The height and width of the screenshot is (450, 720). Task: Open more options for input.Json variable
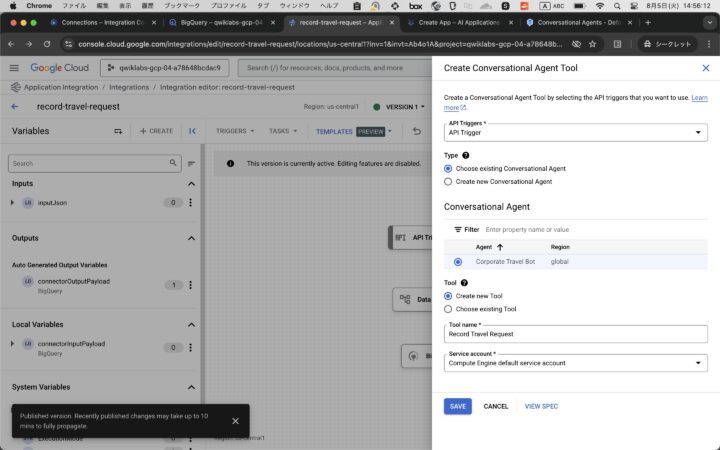tap(191, 202)
